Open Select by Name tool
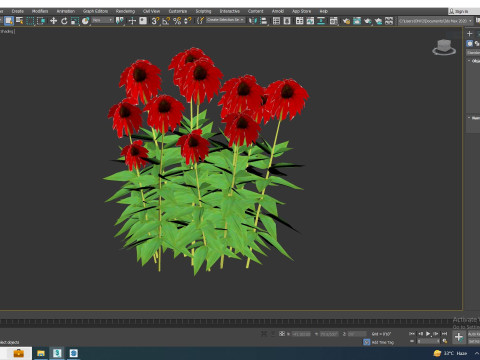The image size is (480, 360). (20, 21)
